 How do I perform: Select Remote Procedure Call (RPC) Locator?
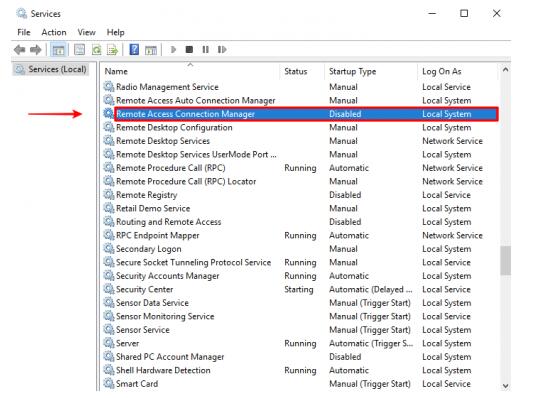click(x=301, y=181)
